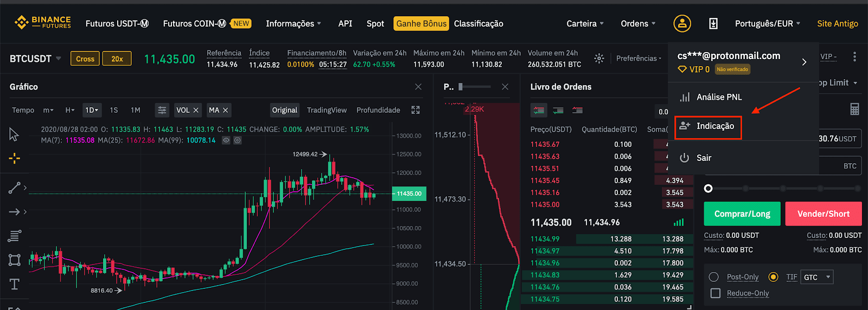Show only asks in order book
The image size is (868, 310).
(577, 110)
